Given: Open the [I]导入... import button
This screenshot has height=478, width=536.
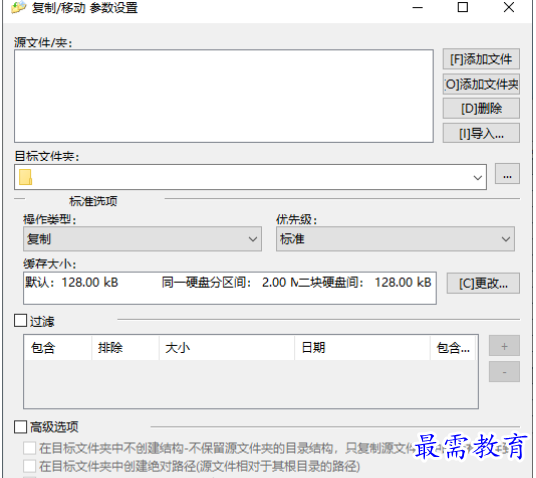Looking at the screenshot, I should click(x=481, y=133).
